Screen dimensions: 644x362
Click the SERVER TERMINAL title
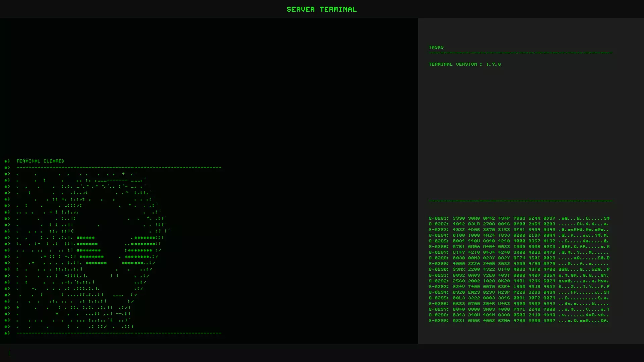[x=321, y=9]
